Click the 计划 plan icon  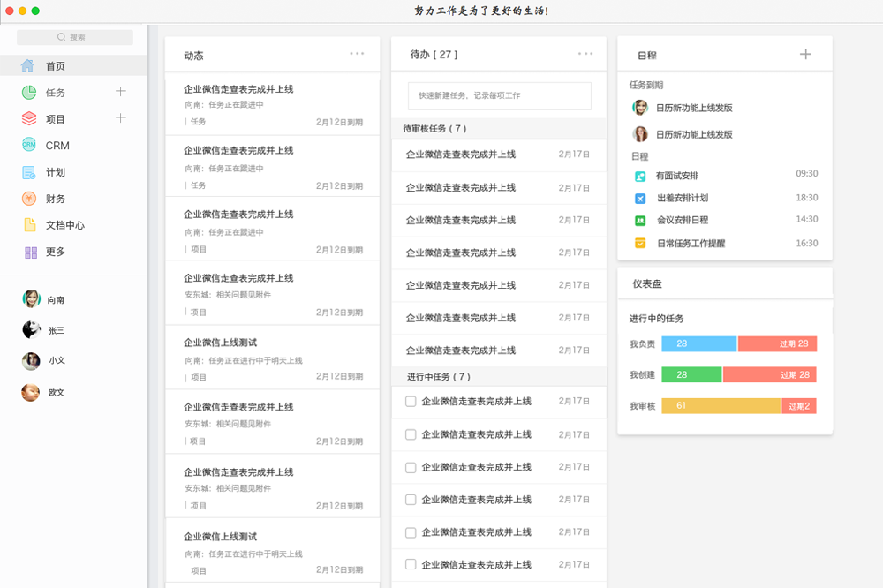[29, 172]
